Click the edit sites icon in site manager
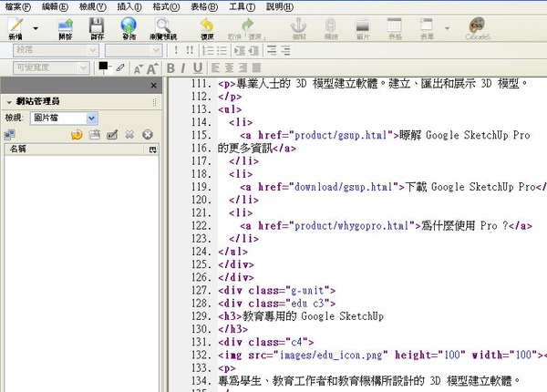The image size is (547, 392). point(111,135)
